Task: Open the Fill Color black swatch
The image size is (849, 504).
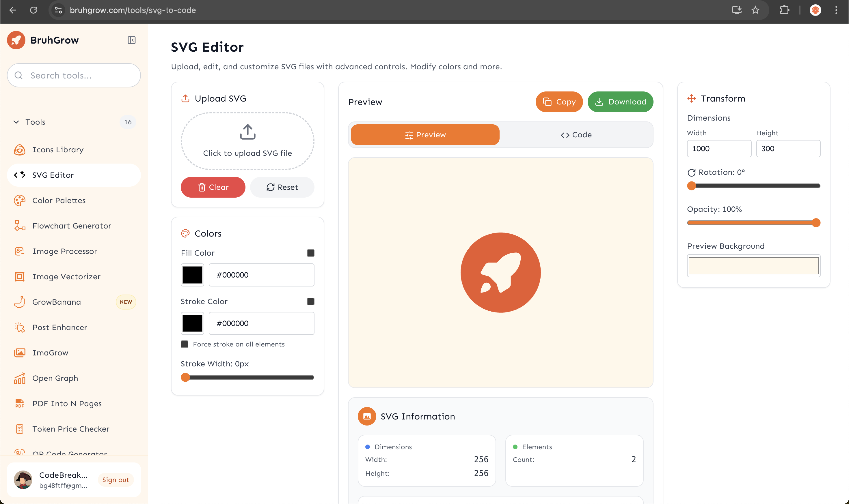Action: tap(192, 275)
